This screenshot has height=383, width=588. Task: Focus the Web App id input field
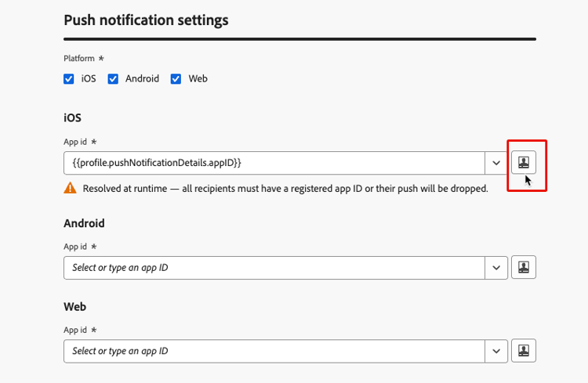click(274, 351)
